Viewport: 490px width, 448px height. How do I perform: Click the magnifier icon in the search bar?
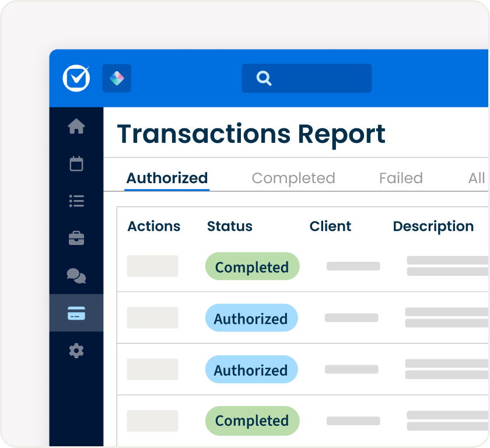point(263,78)
